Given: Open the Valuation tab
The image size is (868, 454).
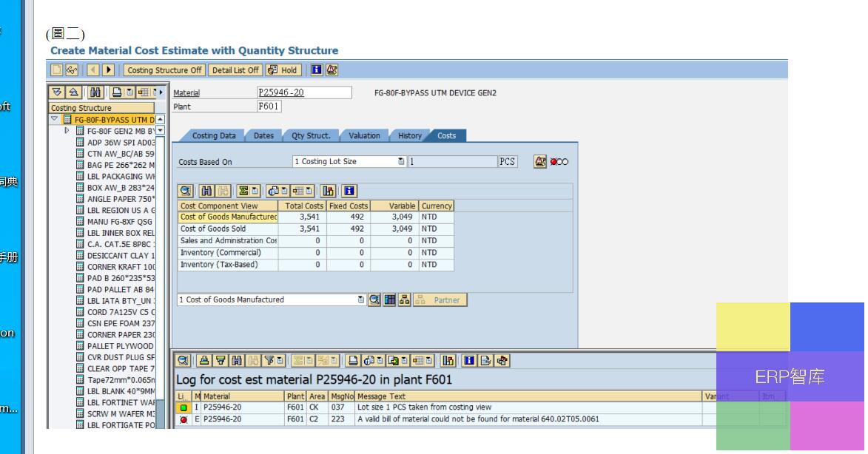Looking at the screenshot, I should 364,135.
